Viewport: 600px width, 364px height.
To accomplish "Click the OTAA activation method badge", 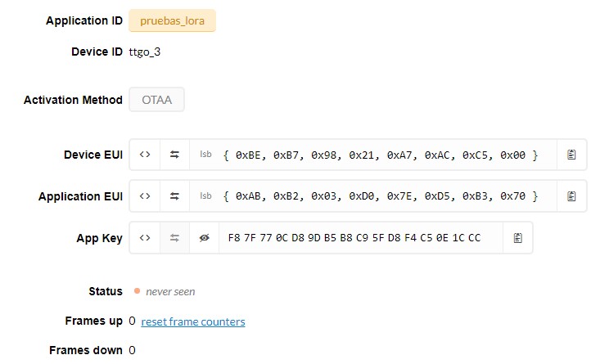I will [x=156, y=100].
